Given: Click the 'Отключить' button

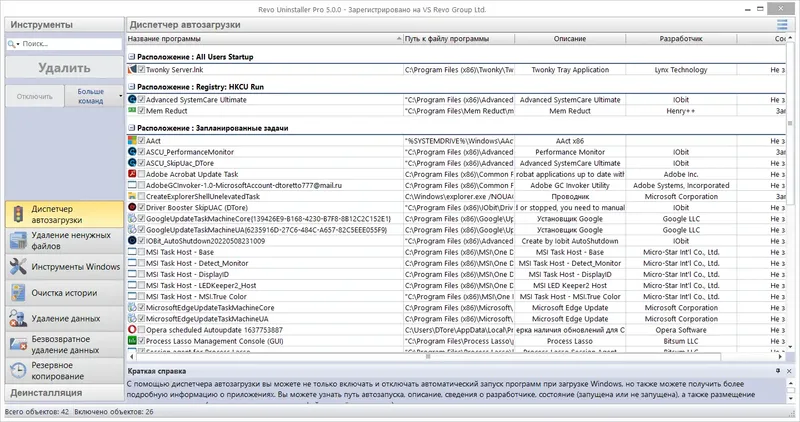Looking at the screenshot, I should point(35,96).
